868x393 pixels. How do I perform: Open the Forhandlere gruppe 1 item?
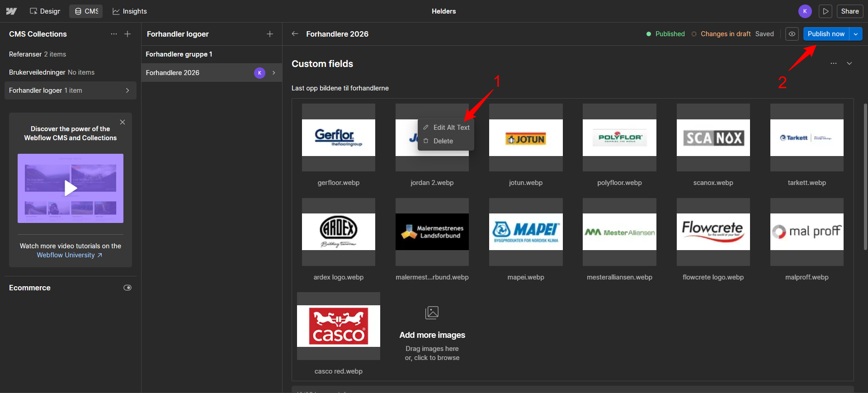click(212, 54)
